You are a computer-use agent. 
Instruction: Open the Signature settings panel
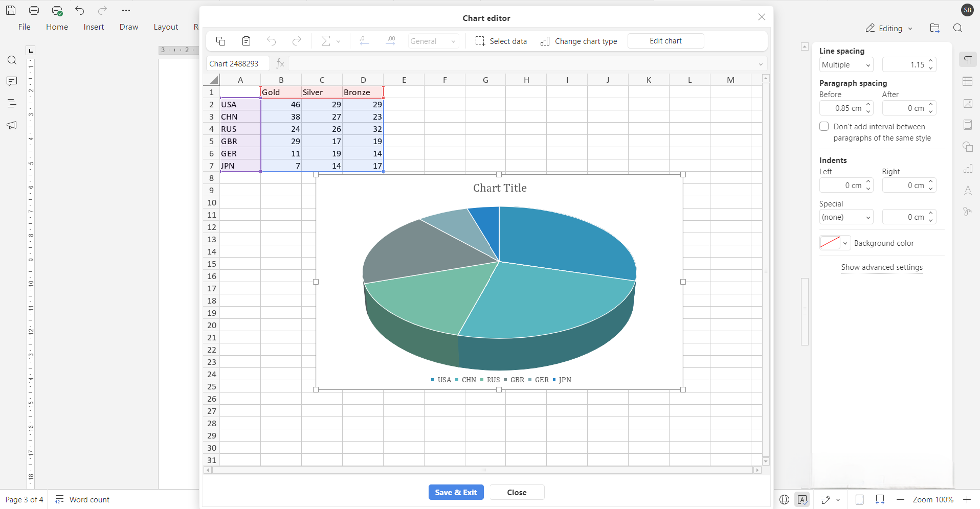pyautogui.click(x=968, y=211)
